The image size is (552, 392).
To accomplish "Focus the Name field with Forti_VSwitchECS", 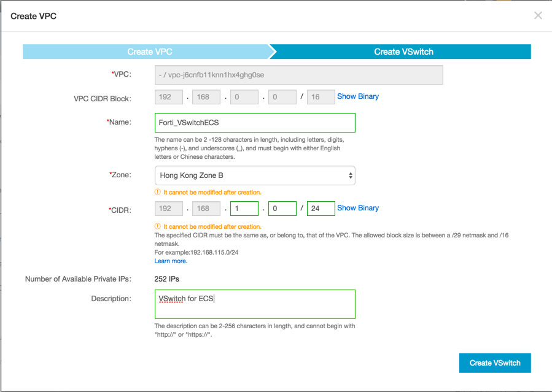I will (255, 123).
